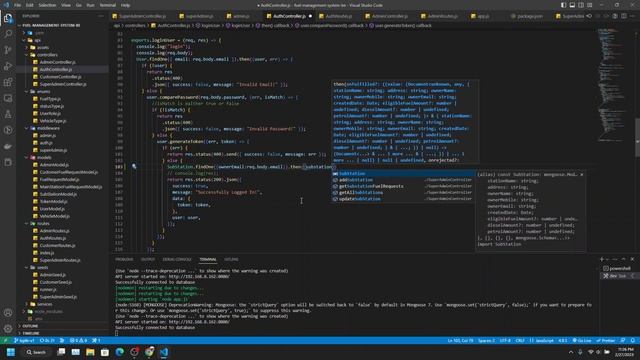Click the lightbulb code action on line 103

pyautogui.click(x=134, y=167)
